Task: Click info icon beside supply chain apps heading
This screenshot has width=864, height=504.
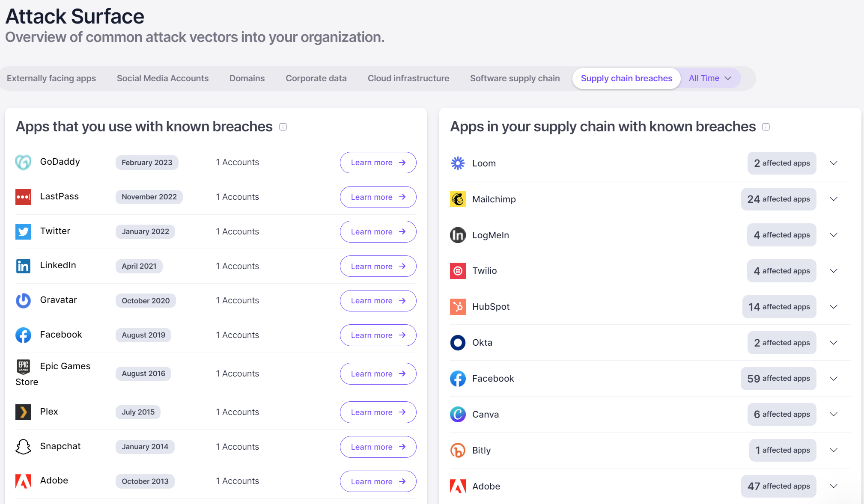Action: click(x=766, y=127)
